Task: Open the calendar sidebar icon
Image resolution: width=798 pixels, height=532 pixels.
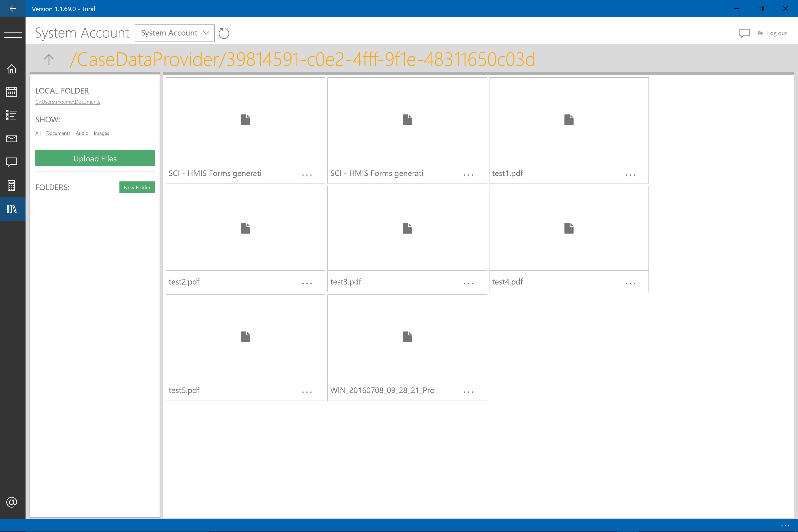Action: pos(12,92)
